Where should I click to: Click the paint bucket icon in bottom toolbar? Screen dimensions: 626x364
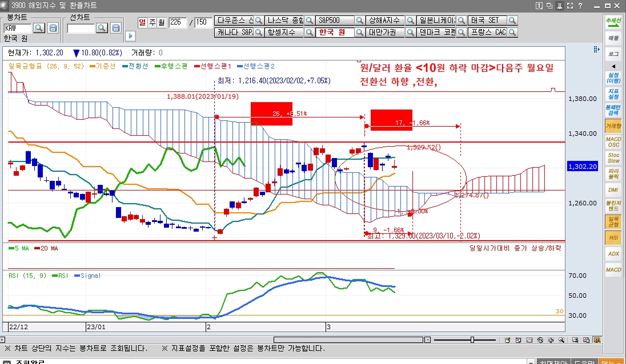[507, 340]
